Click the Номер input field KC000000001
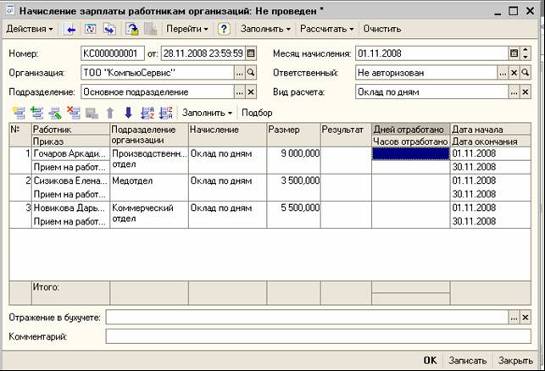545x371 pixels. pyautogui.click(x=113, y=54)
